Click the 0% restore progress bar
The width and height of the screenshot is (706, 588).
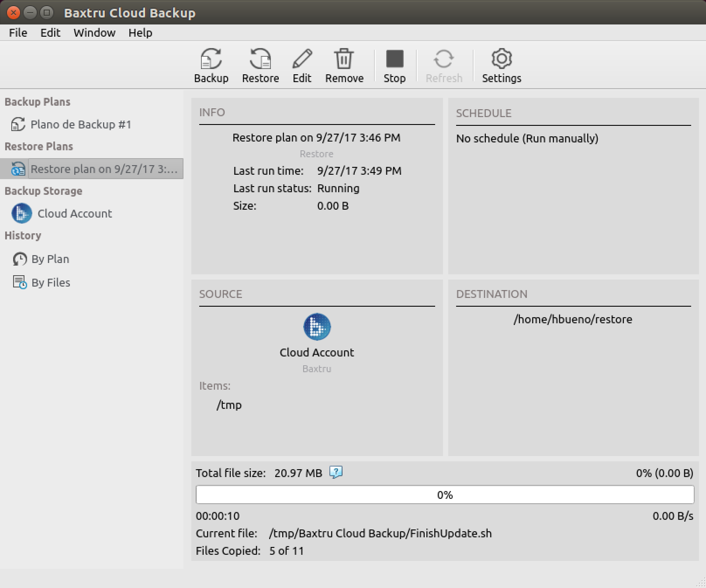click(445, 495)
